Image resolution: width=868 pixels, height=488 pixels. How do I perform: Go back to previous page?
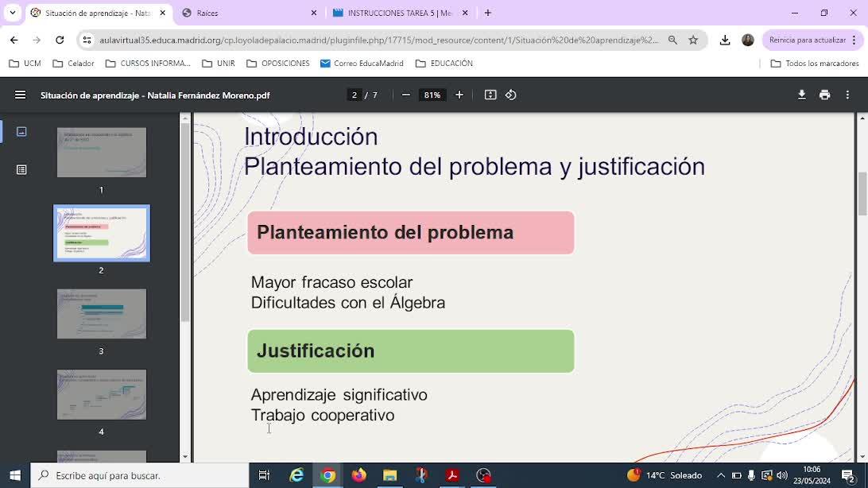(x=14, y=40)
